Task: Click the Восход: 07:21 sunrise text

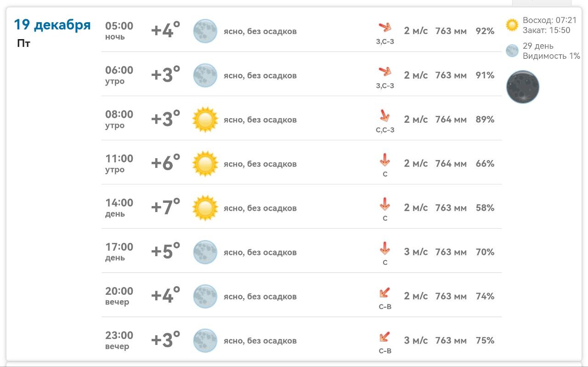Action: tap(549, 20)
